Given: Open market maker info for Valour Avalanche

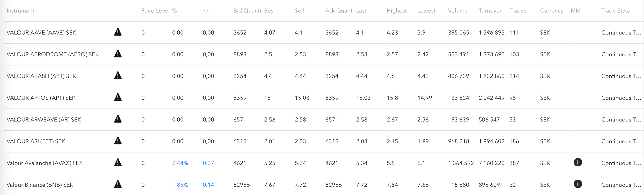Looking at the screenshot, I should [578, 163].
